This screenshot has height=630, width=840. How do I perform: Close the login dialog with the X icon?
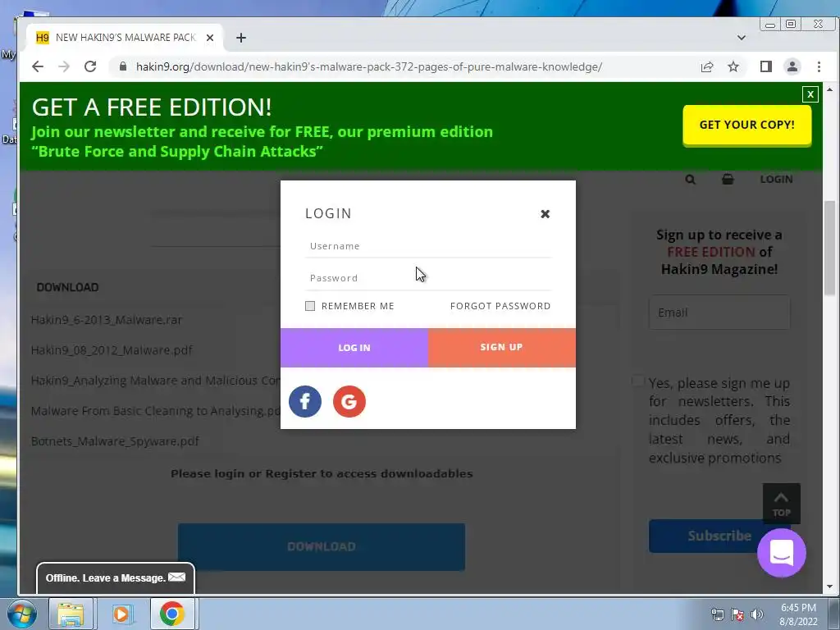(x=545, y=214)
